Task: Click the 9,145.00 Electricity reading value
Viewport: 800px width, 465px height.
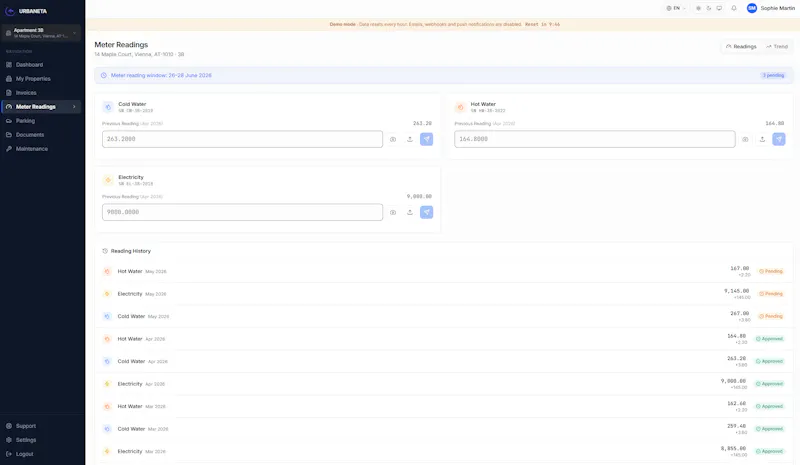Action: click(737, 291)
